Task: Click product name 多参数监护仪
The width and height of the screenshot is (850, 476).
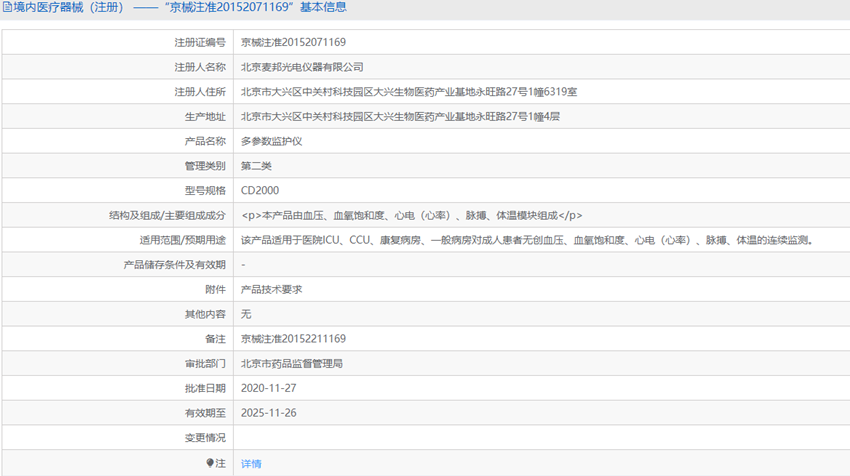Action: pos(272,141)
